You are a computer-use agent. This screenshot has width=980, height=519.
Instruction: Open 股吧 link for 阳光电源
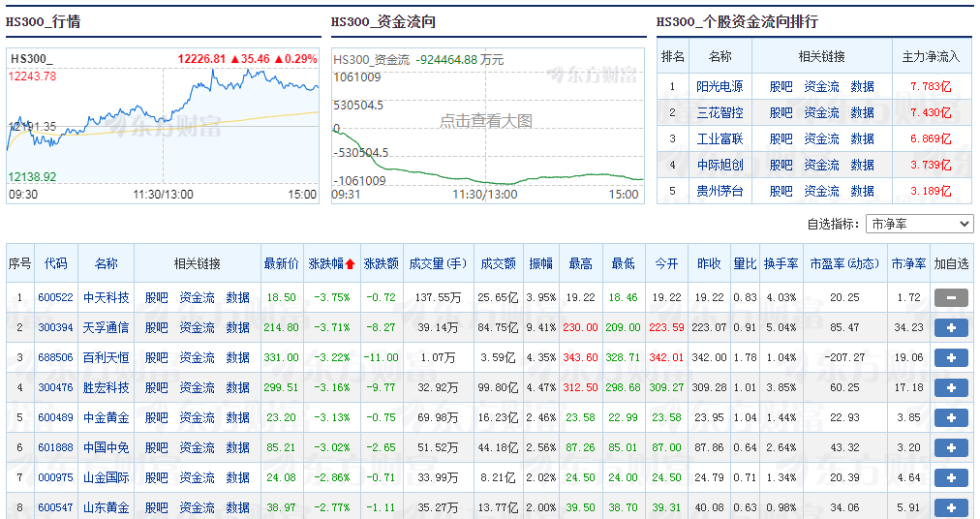coord(781,86)
